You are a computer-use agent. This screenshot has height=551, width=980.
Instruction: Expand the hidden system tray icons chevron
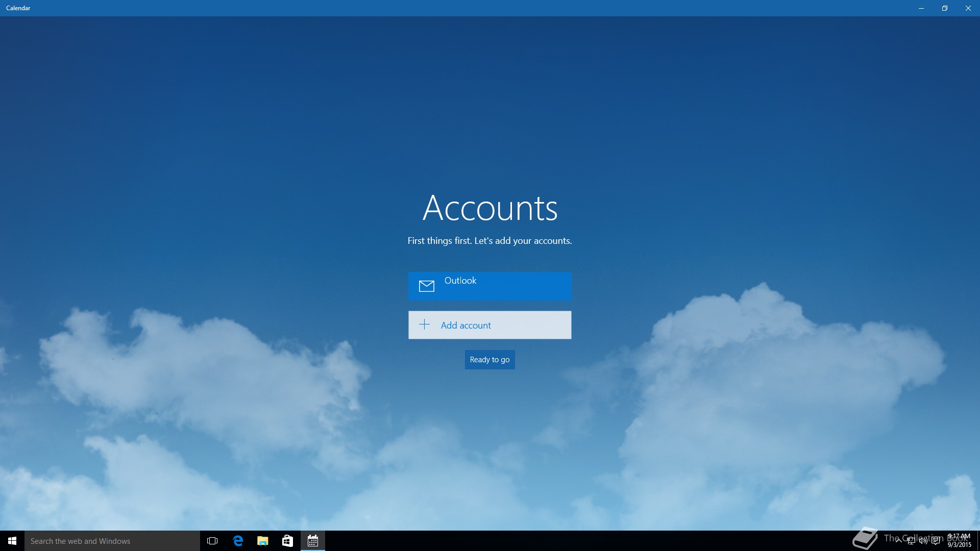click(898, 541)
